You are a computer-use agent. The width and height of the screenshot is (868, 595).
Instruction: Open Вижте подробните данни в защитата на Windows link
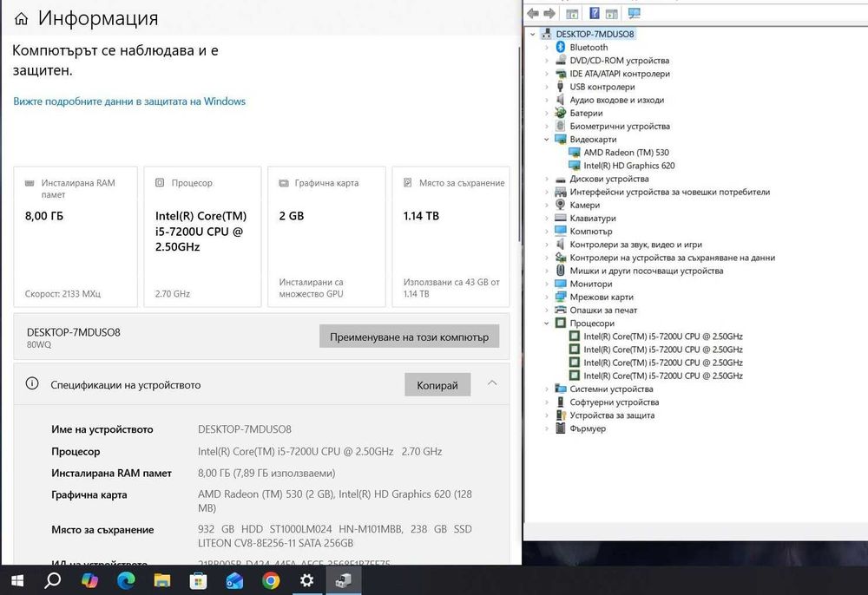coord(129,101)
